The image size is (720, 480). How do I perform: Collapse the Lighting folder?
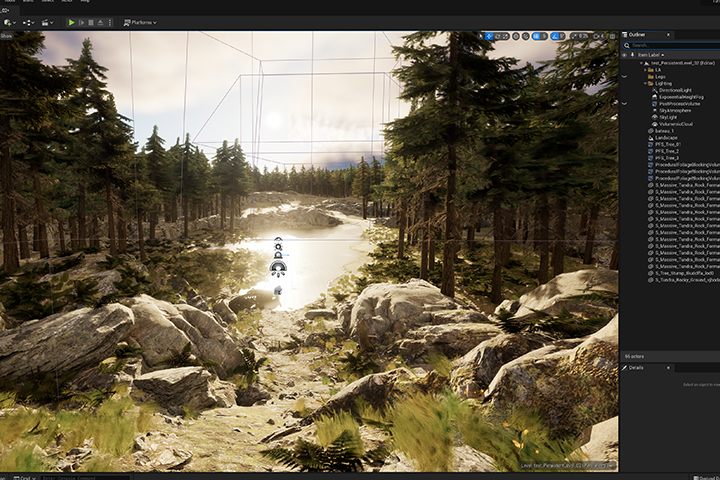pos(645,84)
